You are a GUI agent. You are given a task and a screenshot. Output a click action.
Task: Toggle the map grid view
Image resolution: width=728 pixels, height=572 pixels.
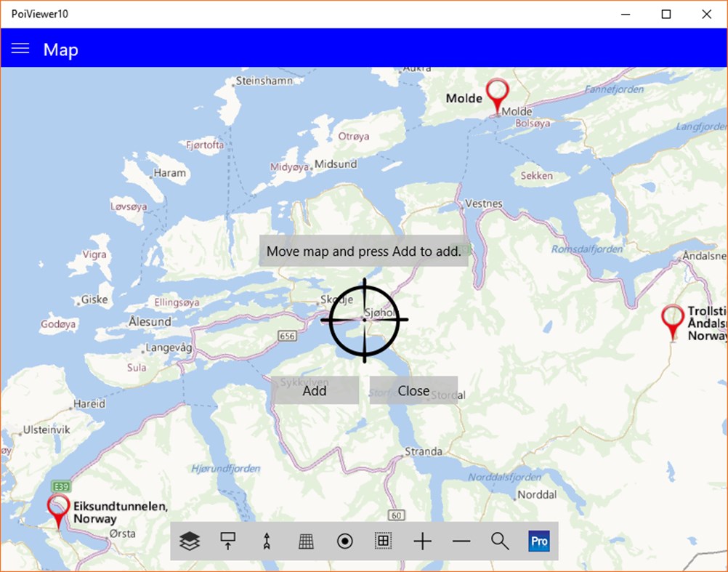coord(305,541)
